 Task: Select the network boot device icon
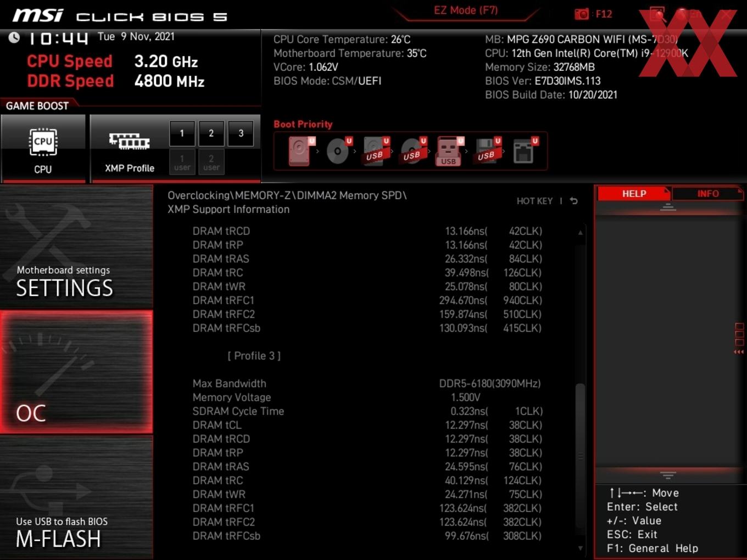pyautogui.click(x=525, y=151)
